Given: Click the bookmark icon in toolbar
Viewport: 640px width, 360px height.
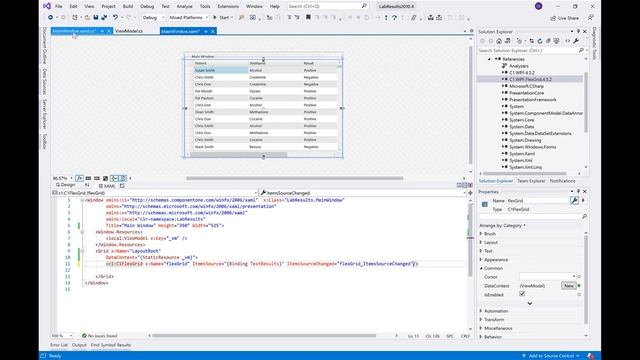Looking at the screenshot, I should (308, 18).
